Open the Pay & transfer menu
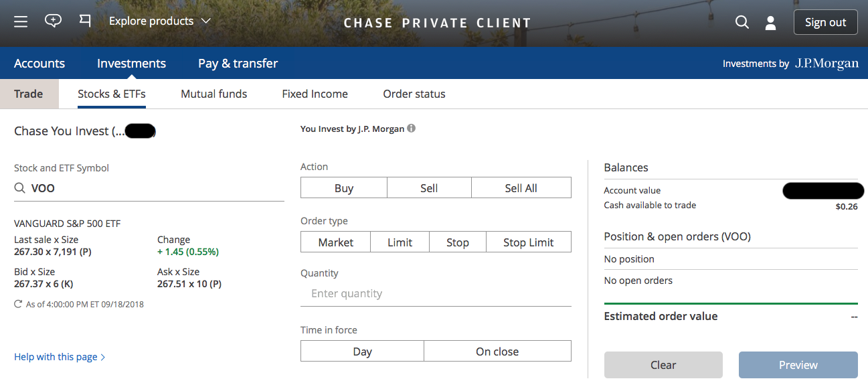This screenshot has width=868, height=387. tap(238, 64)
